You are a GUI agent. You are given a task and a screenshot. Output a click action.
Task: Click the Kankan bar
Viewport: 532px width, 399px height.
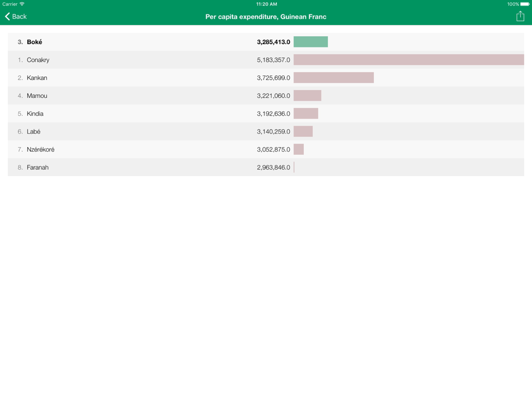[334, 78]
